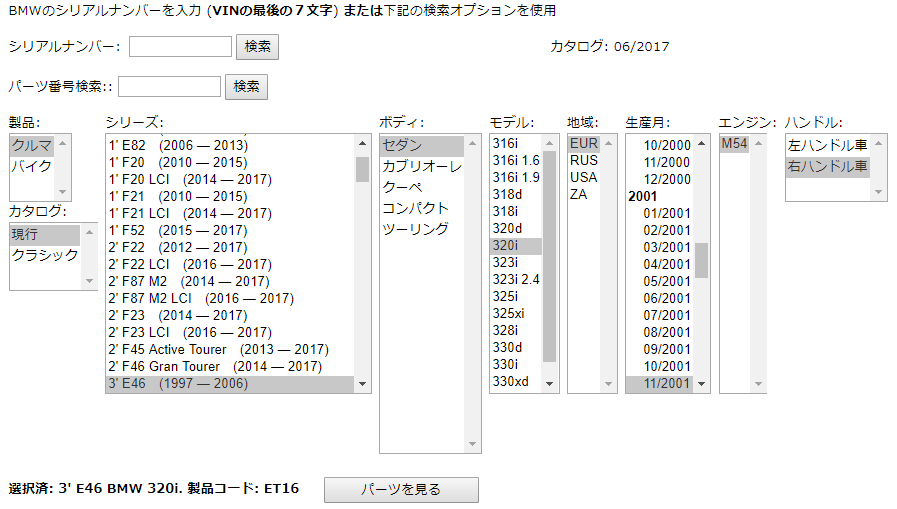
Task: Select セダン body type
Action: pos(422,146)
